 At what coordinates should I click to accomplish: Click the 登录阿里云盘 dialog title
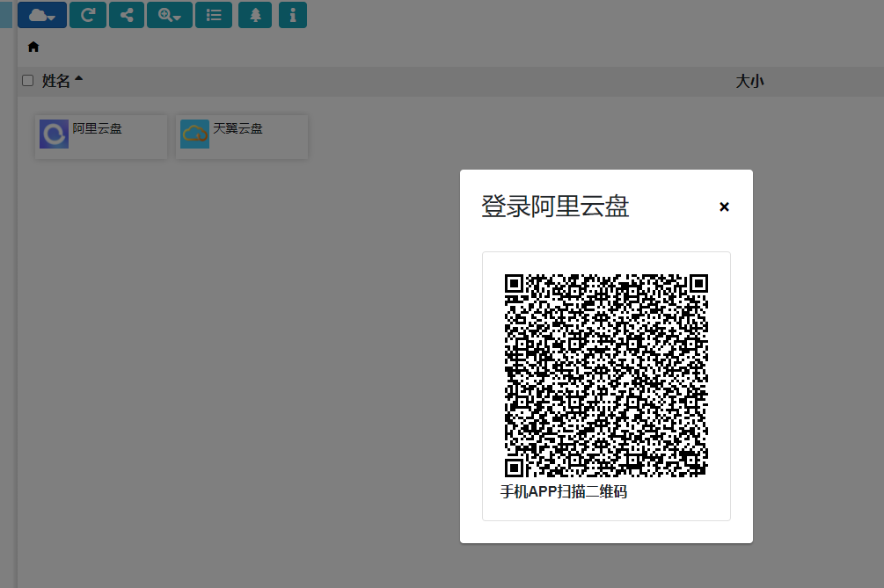(x=555, y=207)
